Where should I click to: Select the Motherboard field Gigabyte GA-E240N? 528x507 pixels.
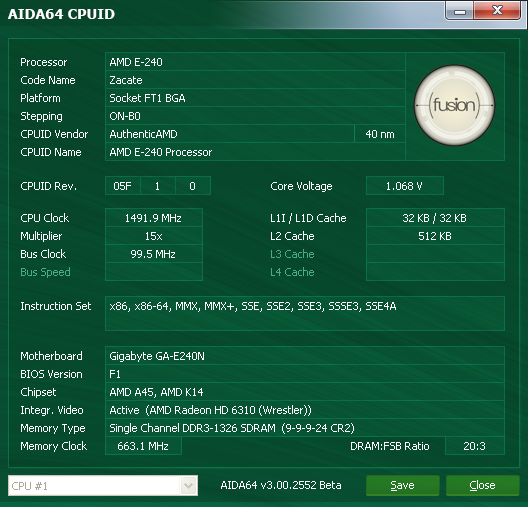(x=305, y=356)
